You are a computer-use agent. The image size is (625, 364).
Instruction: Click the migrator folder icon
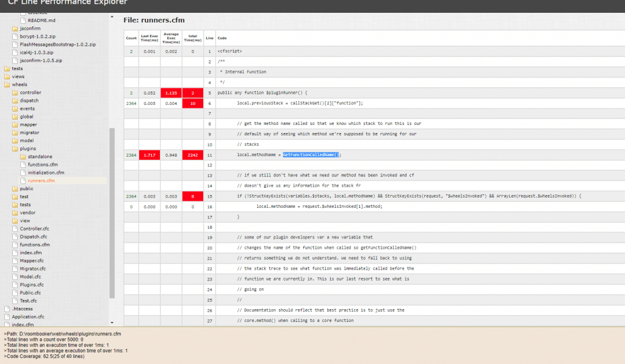15,133
